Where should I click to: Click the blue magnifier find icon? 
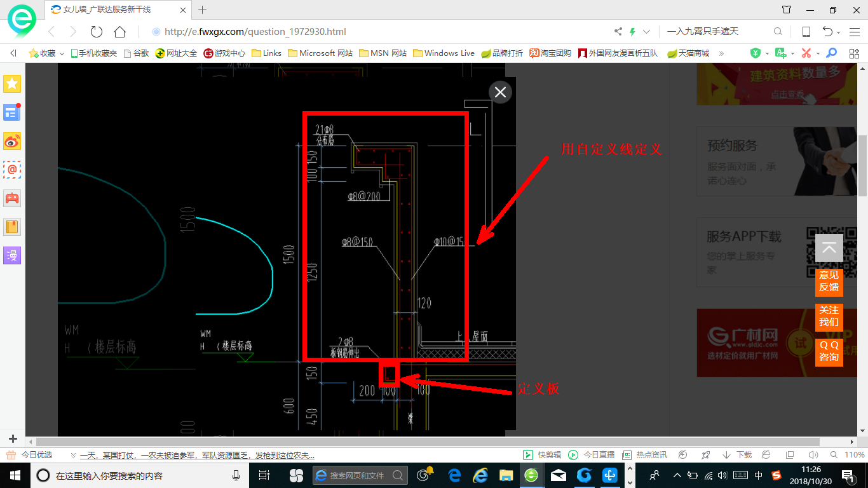click(831, 53)
